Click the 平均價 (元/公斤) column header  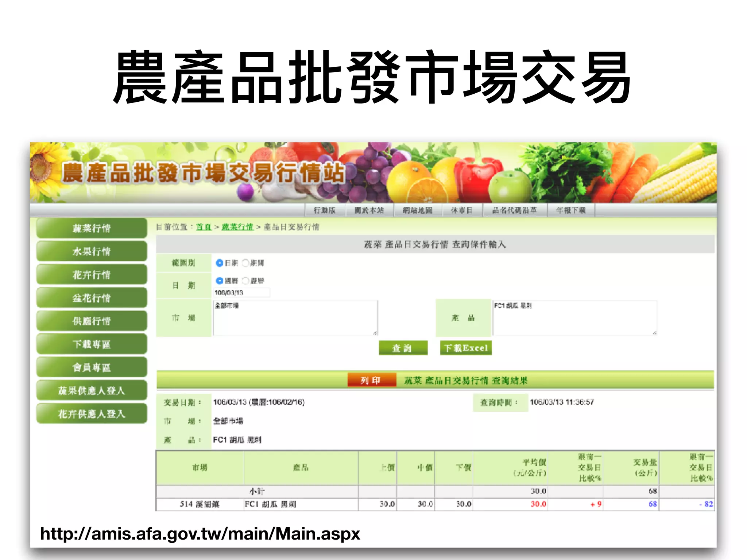click(x=511, y=468)
